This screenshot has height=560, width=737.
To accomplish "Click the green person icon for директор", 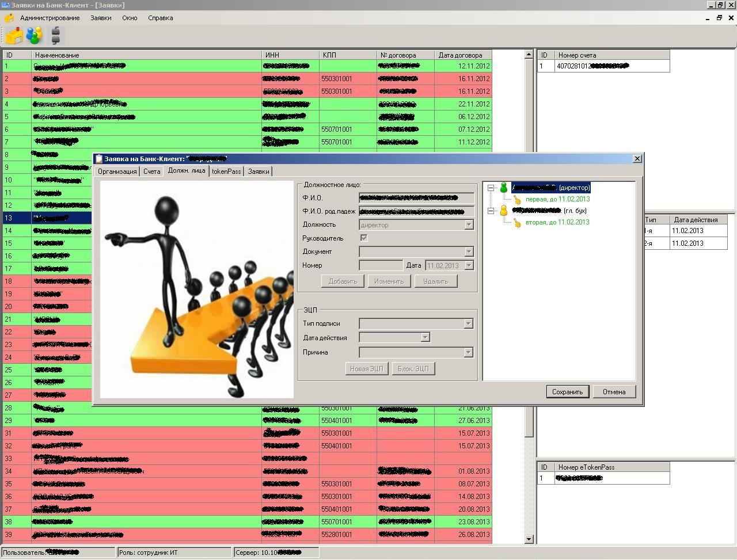I will pyautogui.click(x=504, y=188).
